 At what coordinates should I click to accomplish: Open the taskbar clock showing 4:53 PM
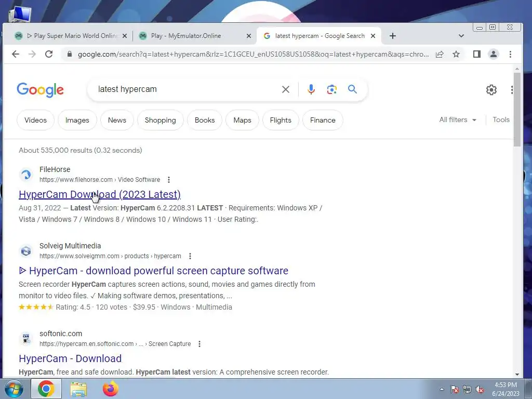pyautogui.click(x=506, y=389)
